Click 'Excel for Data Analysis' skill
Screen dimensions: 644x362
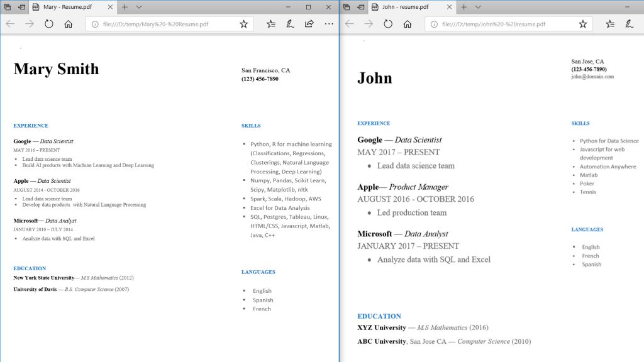pyautogui.click(x=280, y=208)
